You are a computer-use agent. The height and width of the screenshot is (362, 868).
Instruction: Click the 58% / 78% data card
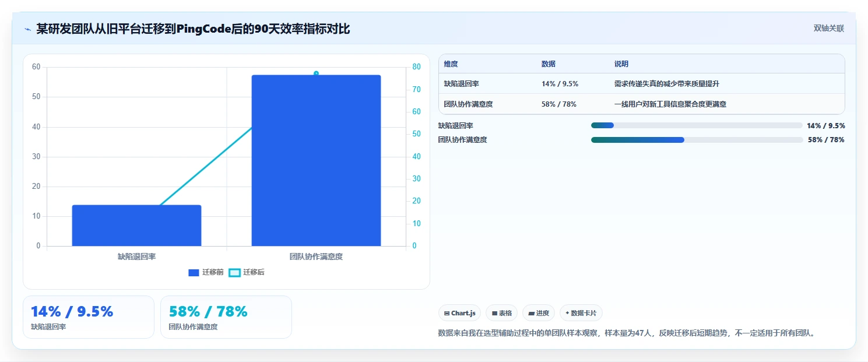(x=226, y=317)
